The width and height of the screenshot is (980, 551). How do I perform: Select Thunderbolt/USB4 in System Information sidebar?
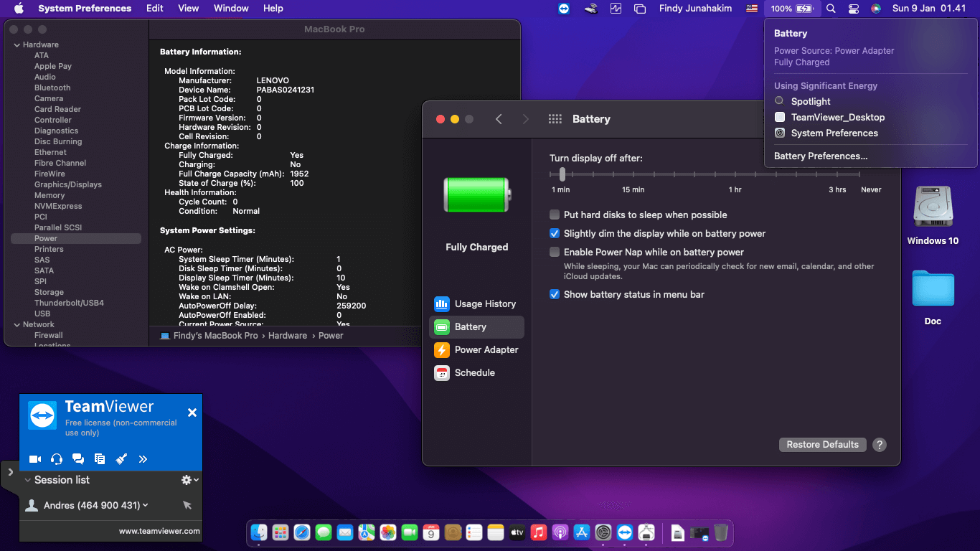(69, 303)
